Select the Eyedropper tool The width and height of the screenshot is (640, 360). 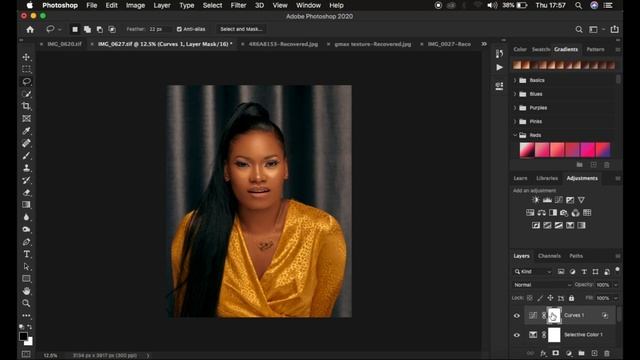pyautogui.click(x=27, y=131)
